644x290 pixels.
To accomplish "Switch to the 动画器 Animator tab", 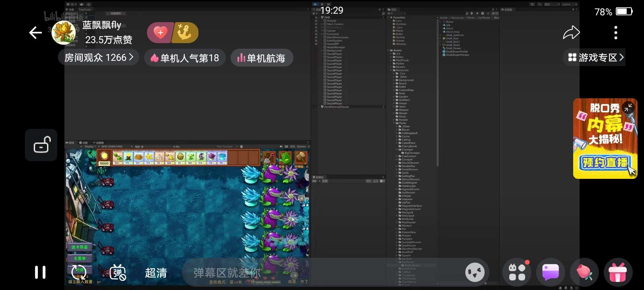I will (x=98, y=143).
